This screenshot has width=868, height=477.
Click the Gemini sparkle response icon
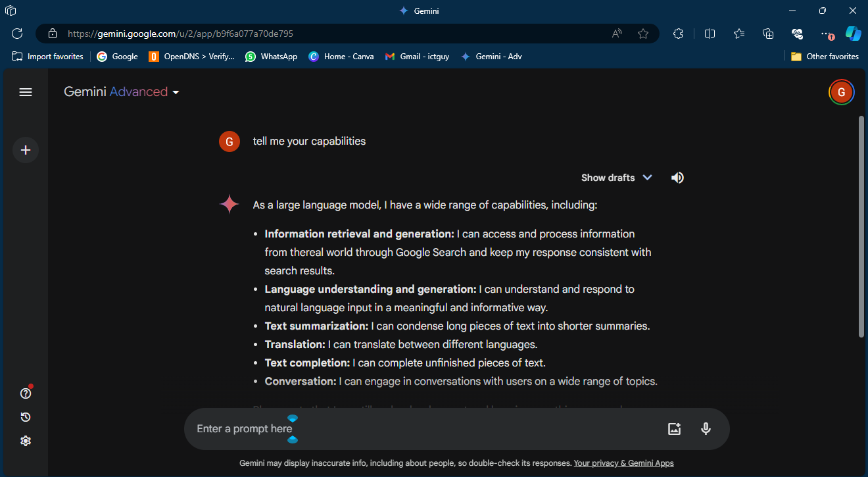(229, 205)
